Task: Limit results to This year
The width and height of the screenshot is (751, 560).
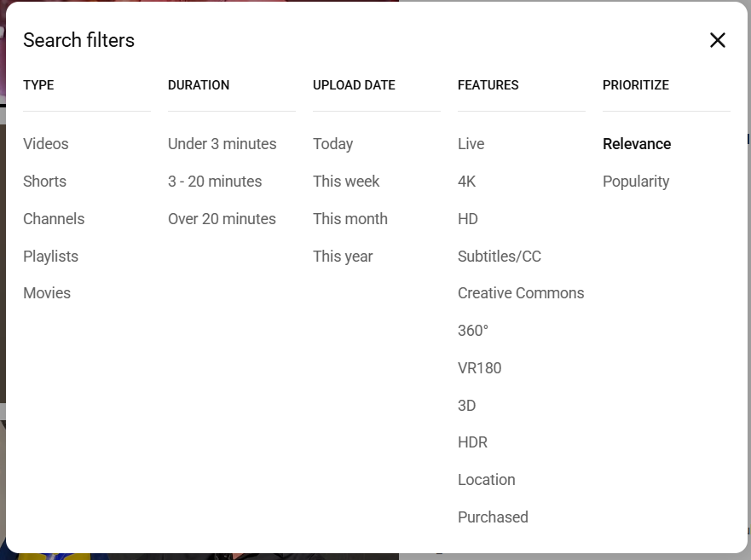Action: (x=343, y=257)
